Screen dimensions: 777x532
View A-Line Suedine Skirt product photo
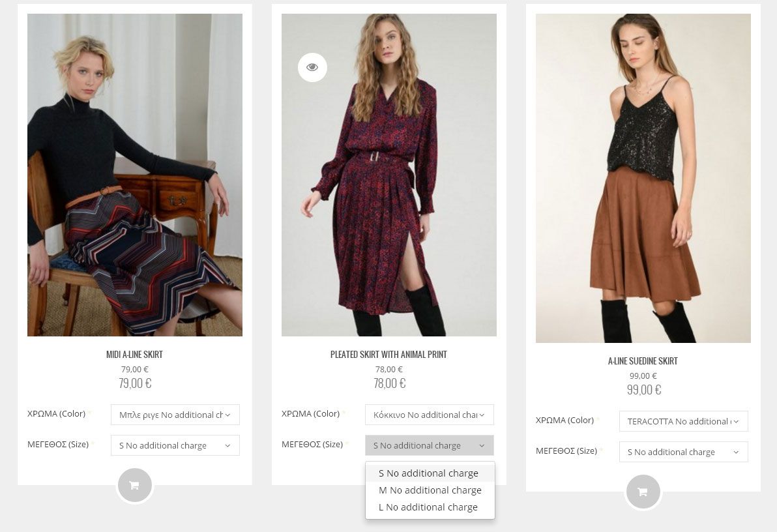[643, 178]
